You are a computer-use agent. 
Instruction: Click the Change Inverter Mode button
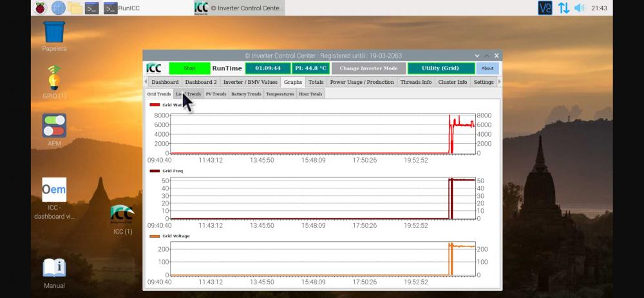(x=369, y=68)
